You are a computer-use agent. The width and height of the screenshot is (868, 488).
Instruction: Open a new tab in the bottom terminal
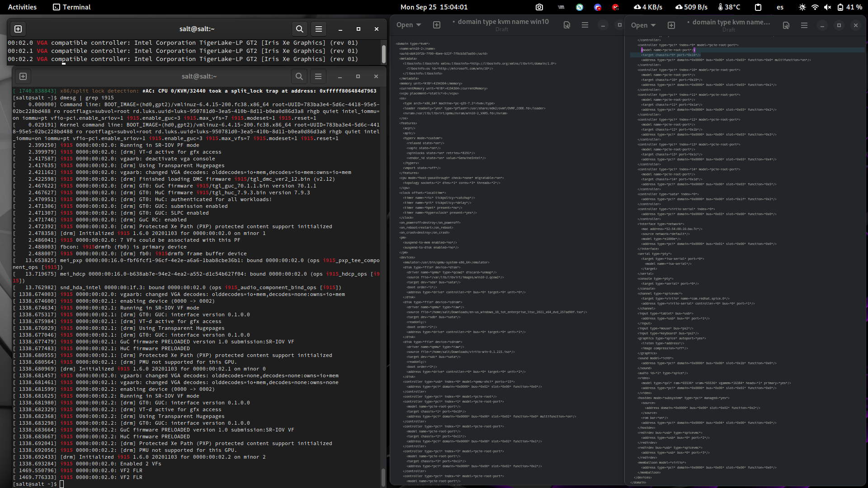pyautogui.click(x=23, y=76)
